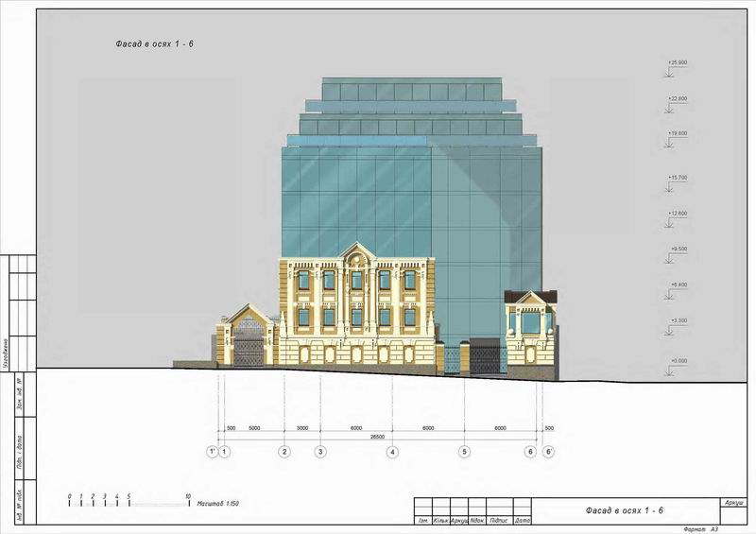Click the 'Дата' column in title block
Screen dimensions: 756x534
point(524,521)
